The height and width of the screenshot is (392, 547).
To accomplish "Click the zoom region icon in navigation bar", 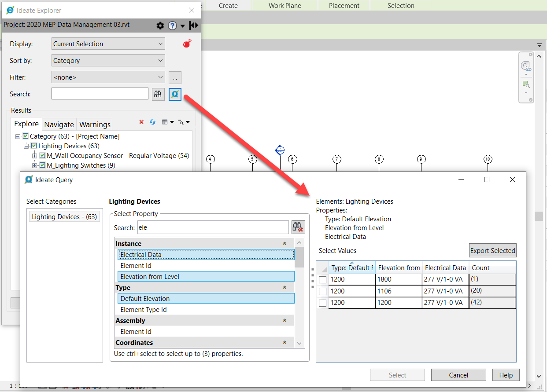I will 526,84.
